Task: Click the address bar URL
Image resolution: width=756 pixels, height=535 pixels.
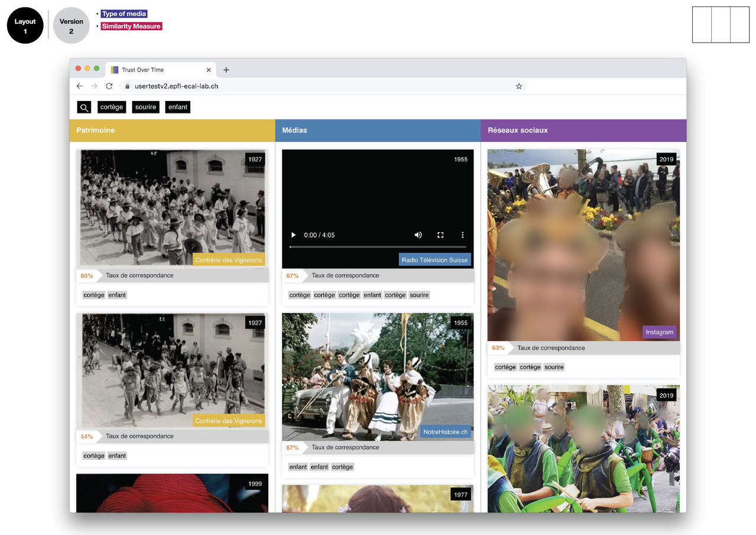Action: tap(177, 86)
